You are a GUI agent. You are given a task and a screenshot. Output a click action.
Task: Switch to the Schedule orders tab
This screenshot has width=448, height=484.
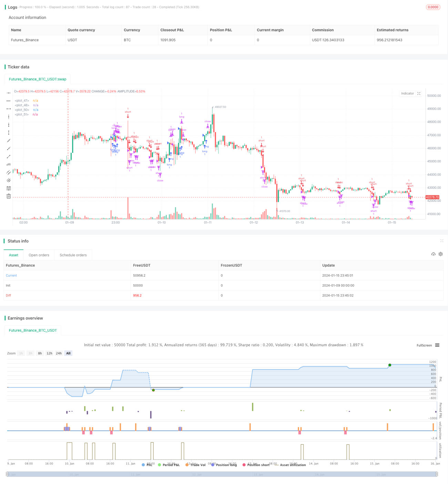coord(73,255)
